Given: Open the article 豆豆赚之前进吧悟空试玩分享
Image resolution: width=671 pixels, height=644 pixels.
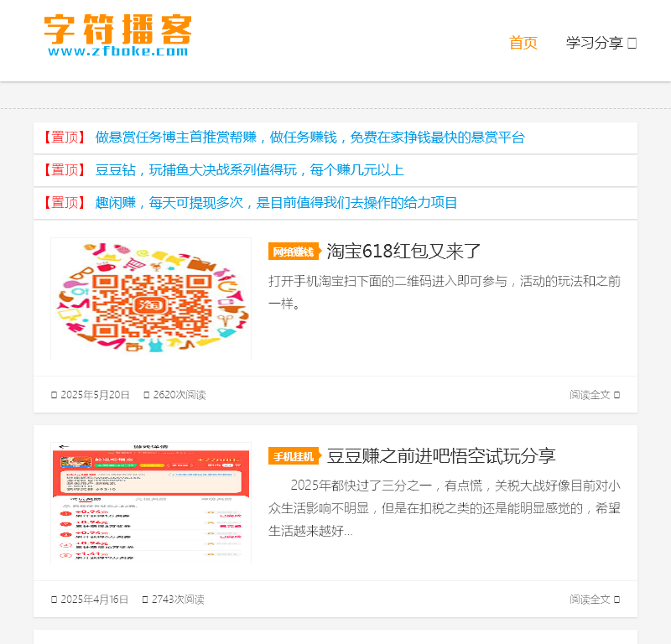Looking at the screenshot, I should tap(440, 456).
